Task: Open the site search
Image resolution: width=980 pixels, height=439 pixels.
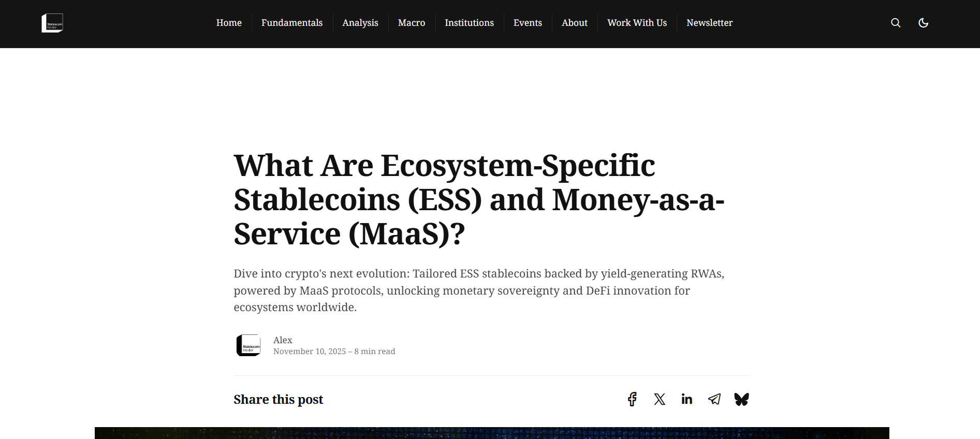Action: 895,23
